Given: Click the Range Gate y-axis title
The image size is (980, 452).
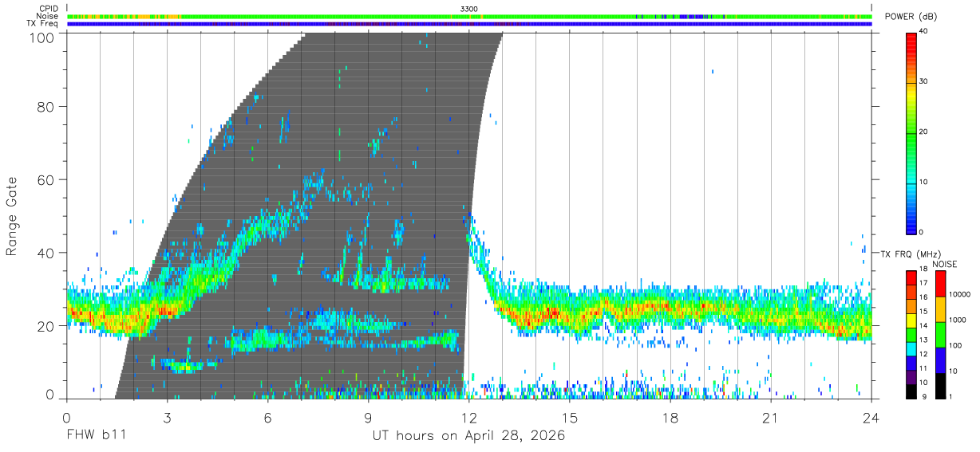Looking at the screenshot, I should click(12, 217).
